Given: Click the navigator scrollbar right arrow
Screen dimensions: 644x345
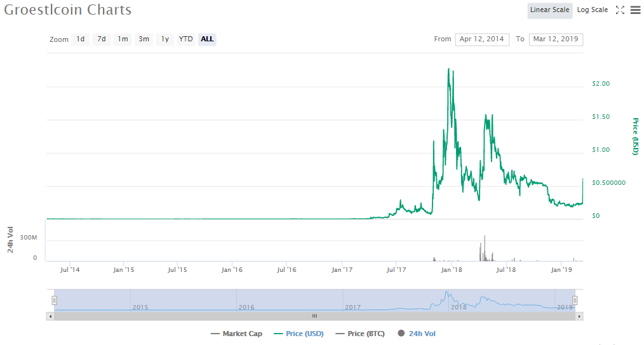Looking at the screenshot, I should pyautogui.click(x=579, y=316).
